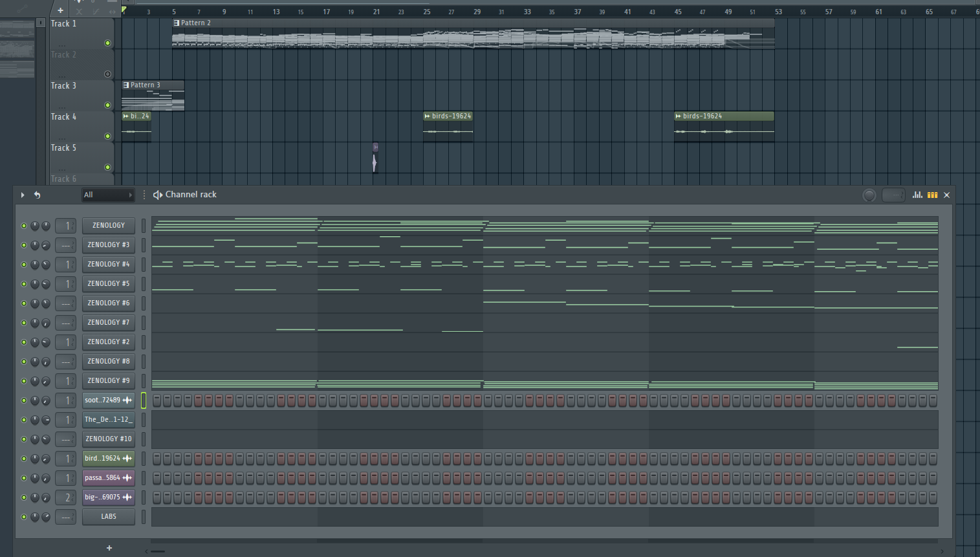Click the pattern length box in Channel rack
The width and height of the screenshot is (980, 557).
click(893, 195)
